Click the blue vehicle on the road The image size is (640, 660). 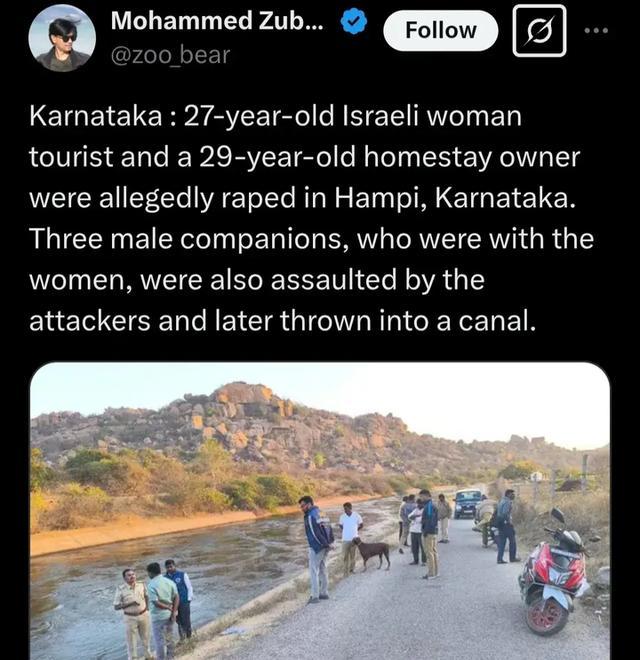click(468, 503)
